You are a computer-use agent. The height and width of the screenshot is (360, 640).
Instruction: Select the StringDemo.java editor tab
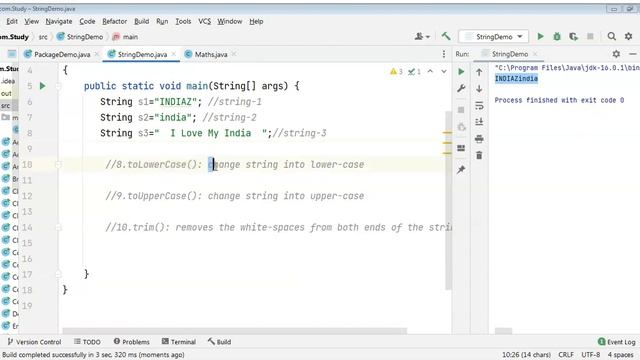click(x=142, y=54)
